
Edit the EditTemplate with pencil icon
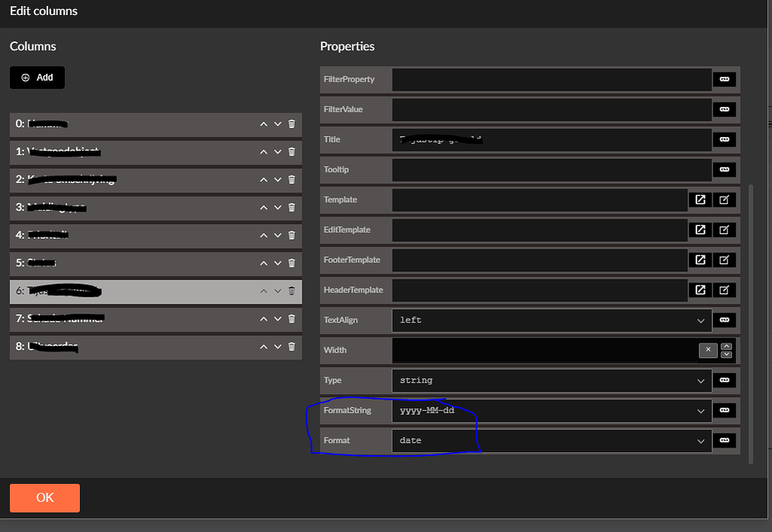point(725,229)
